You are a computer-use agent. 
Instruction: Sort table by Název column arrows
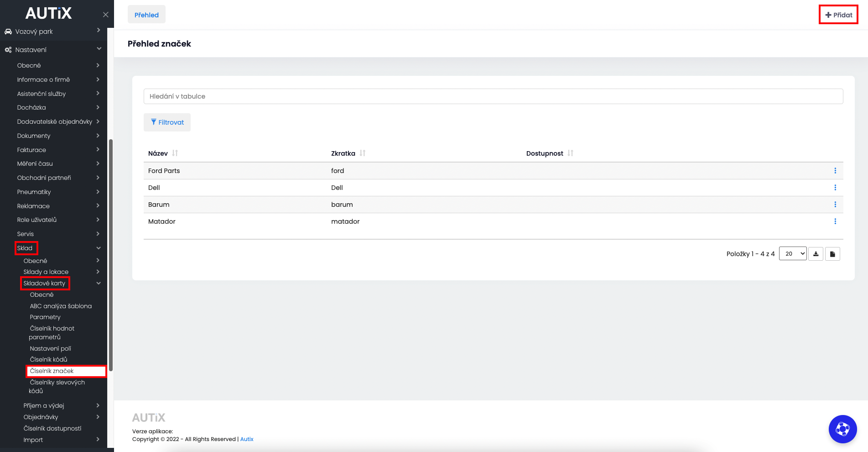pos(175,153)
